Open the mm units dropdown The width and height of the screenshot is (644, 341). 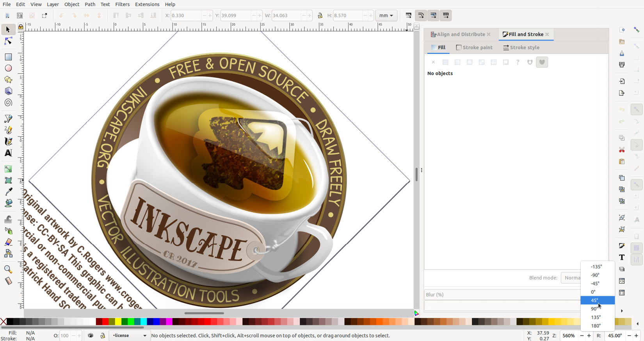386,16
